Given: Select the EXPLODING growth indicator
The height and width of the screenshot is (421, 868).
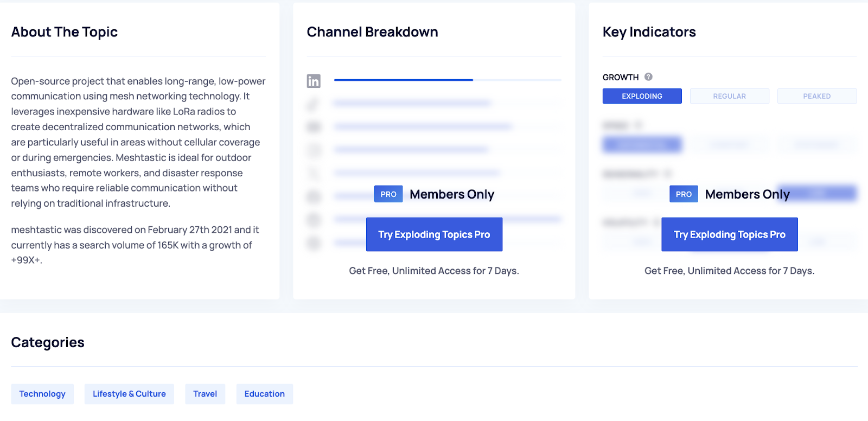Looking at the screenshot, I should 642,96.
